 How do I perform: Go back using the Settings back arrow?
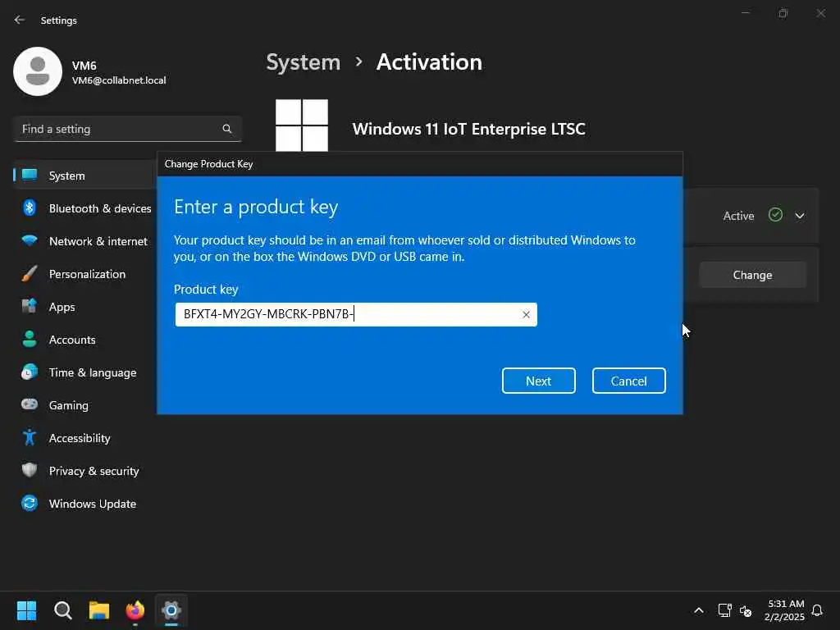pos(20,20)
